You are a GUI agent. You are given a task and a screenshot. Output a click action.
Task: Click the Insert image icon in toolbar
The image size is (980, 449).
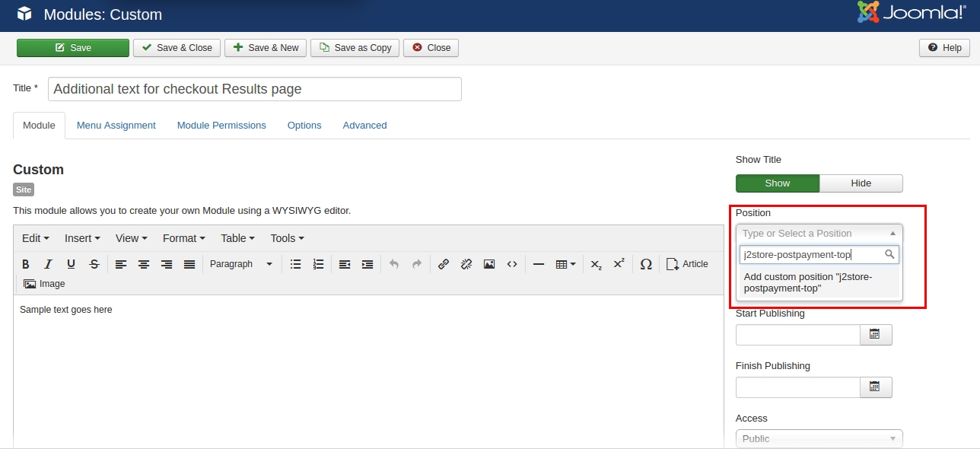click(489, 264)
